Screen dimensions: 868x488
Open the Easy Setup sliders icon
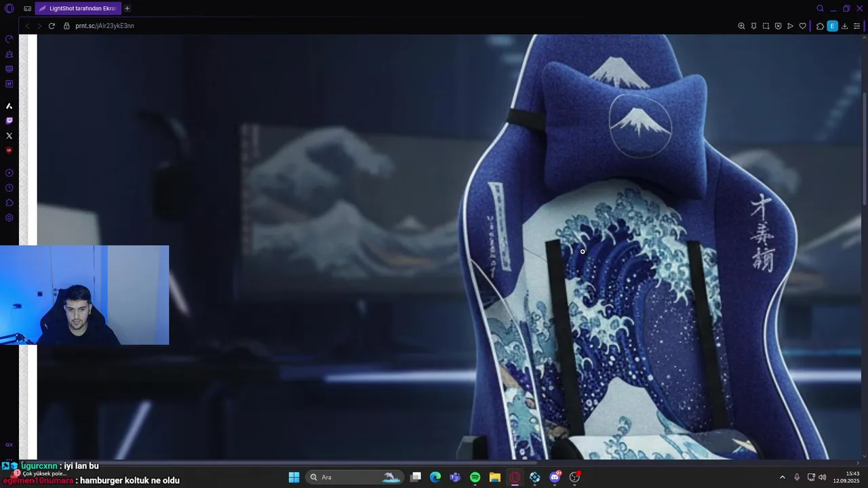click(x=857, y=26)
